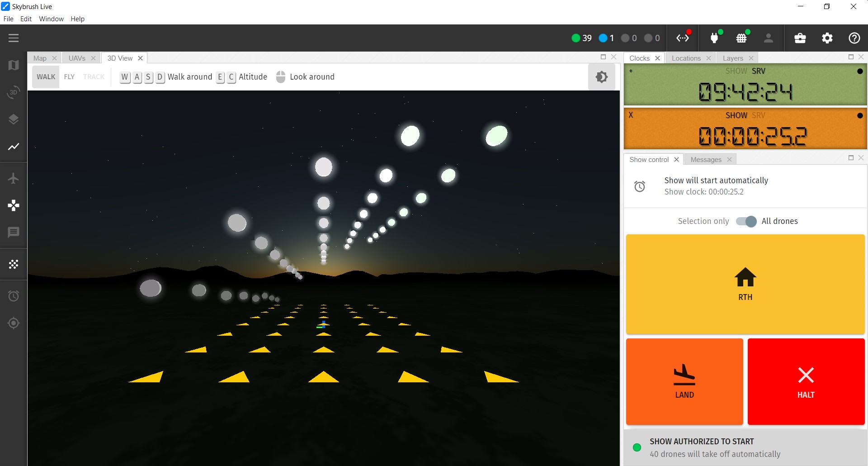Switch to the UAVs tab

tap(77, 58)
